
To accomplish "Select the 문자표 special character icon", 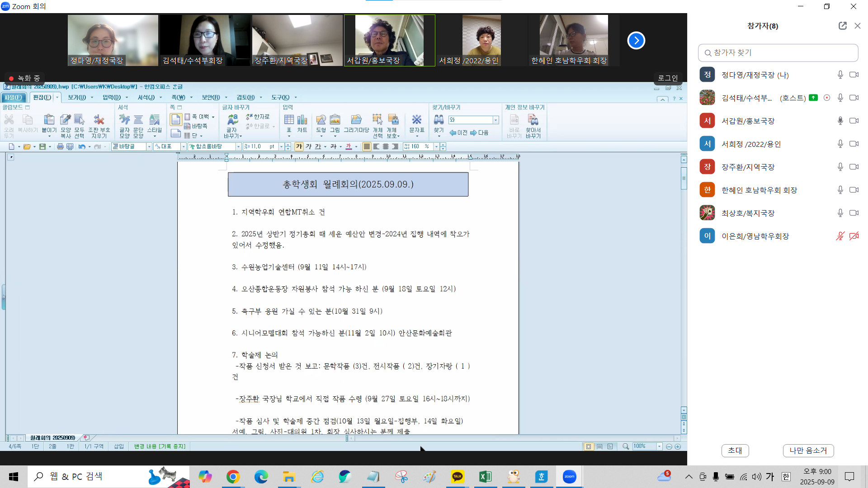I will (x=416, y=120).
